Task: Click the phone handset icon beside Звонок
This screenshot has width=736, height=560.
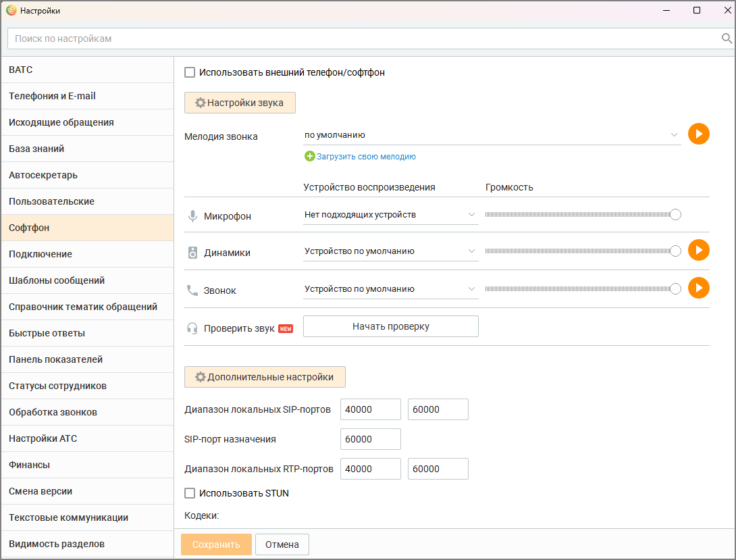Action: click(192, 290)
